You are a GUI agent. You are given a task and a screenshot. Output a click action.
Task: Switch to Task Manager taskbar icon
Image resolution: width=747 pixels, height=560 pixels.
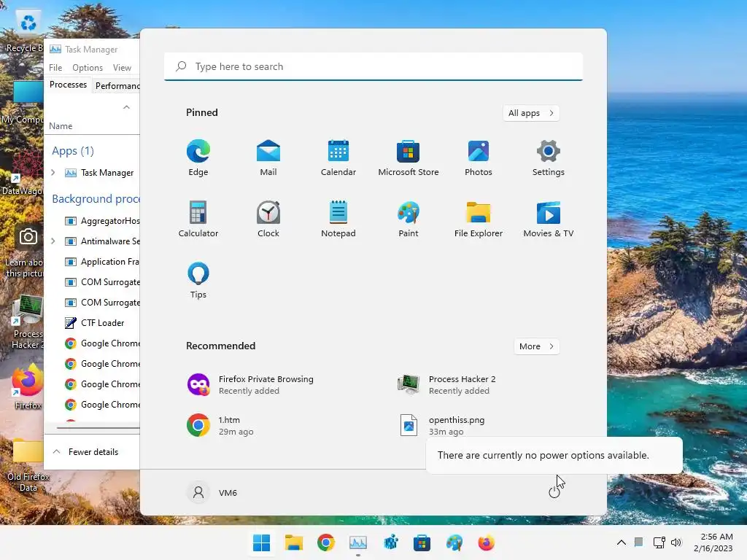(x=357, y=542)
